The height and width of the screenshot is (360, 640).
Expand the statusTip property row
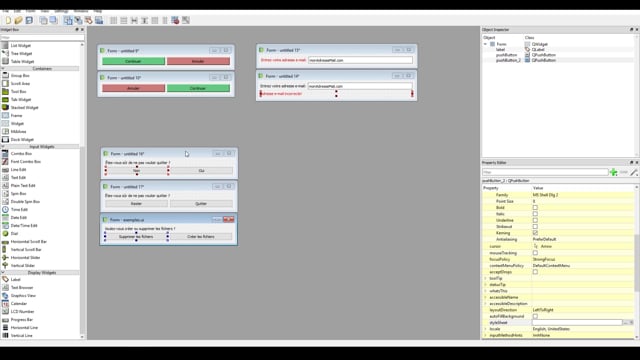click(486, 284)
